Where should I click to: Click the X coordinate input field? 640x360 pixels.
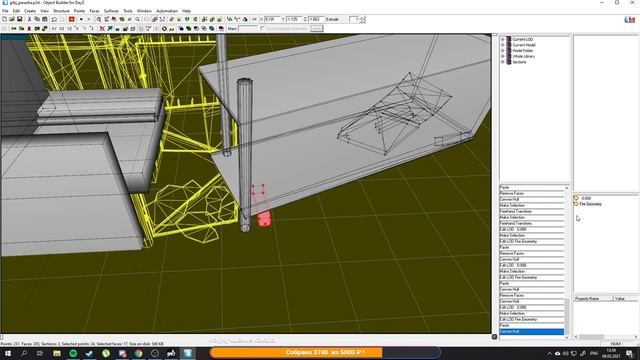[x=272, y=19]
